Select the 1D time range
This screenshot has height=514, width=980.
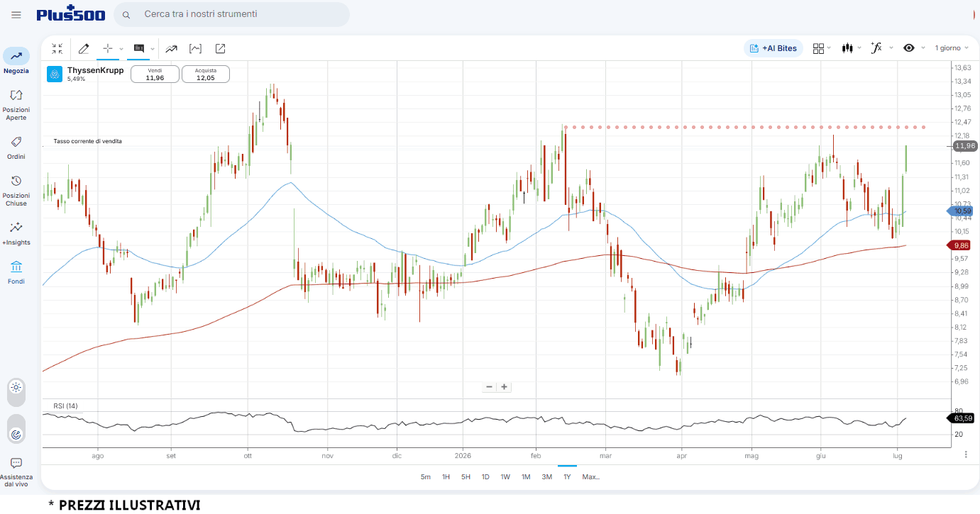pyautogui.click(x=485, y=477)
